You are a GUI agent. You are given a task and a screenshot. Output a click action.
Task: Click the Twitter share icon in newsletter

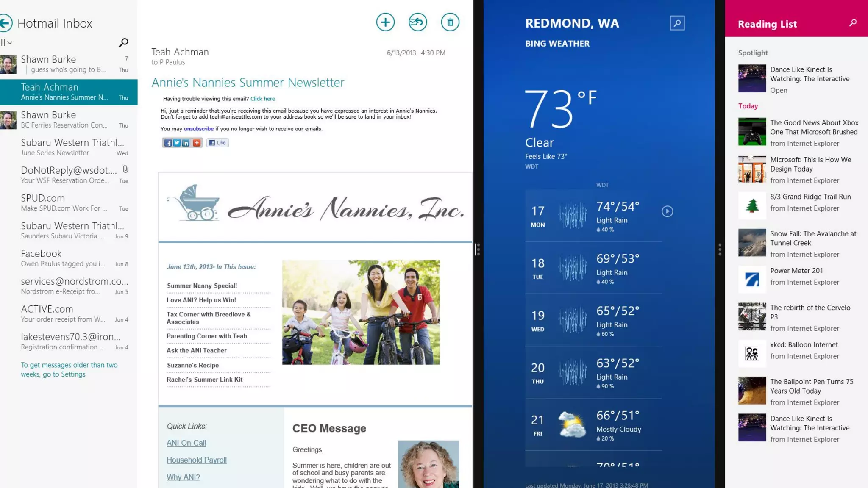(177, 143)
